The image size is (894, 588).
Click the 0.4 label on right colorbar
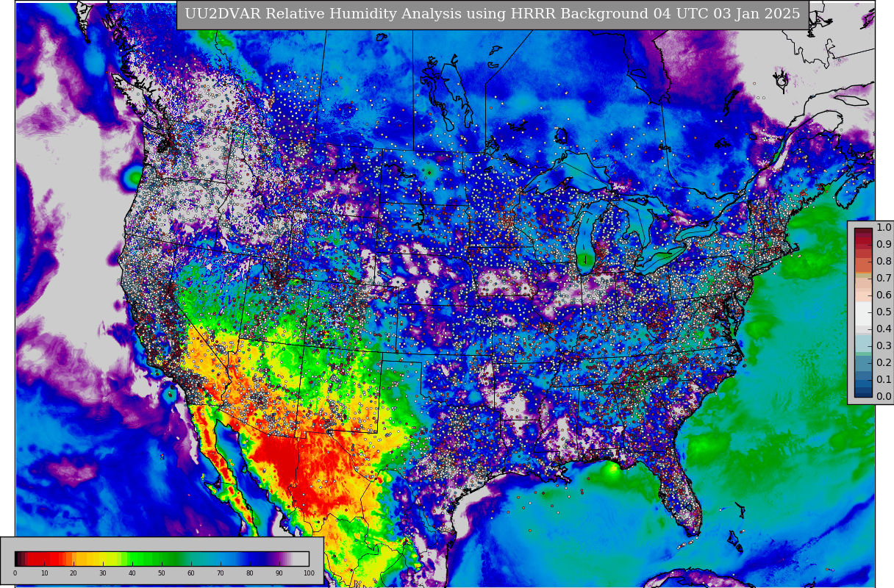[884, 329]
